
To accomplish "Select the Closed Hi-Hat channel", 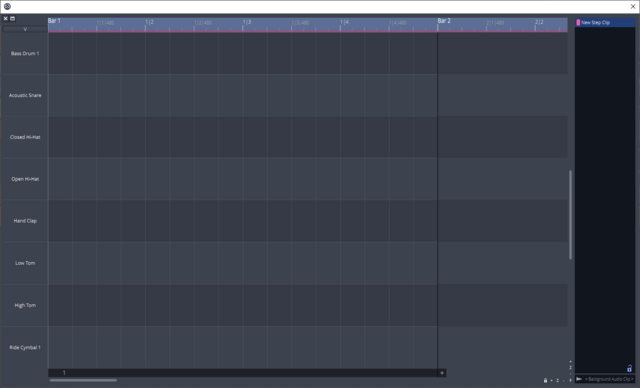I will point(25,137).
